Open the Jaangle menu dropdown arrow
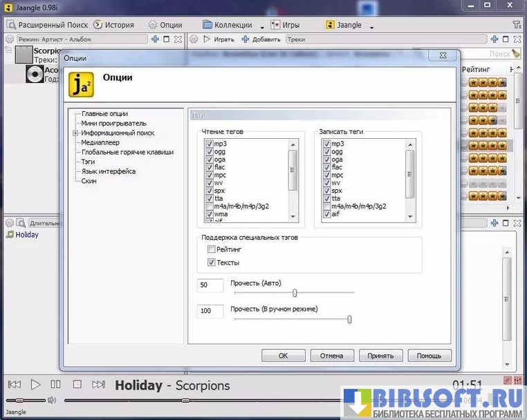 (x=371, y=28)
